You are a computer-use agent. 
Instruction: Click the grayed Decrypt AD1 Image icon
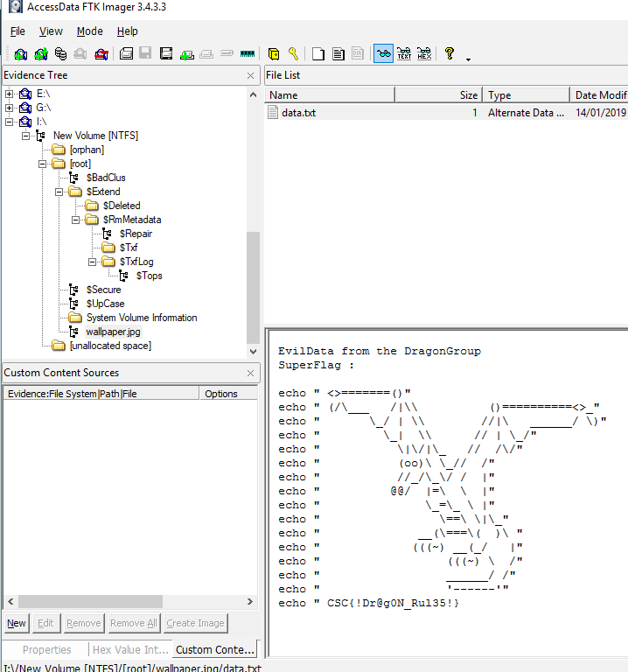(x=227, y=53)
